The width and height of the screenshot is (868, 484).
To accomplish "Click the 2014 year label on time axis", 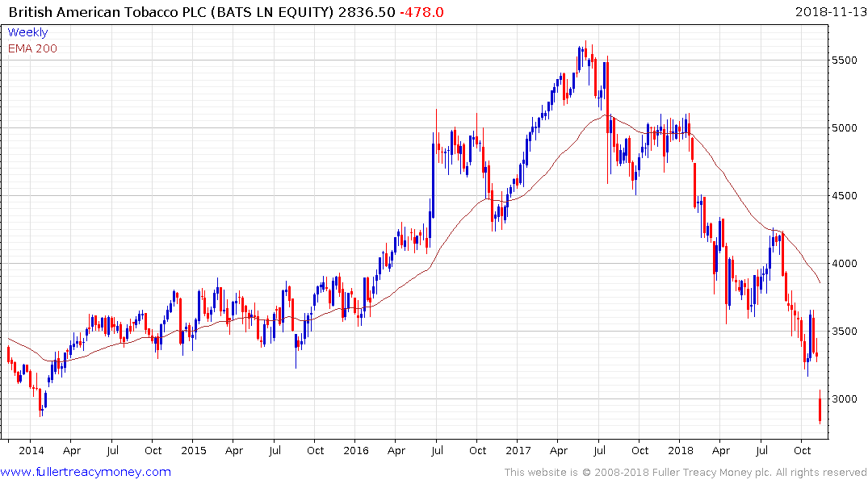I will pyautogui.click(x=31, y=450).
